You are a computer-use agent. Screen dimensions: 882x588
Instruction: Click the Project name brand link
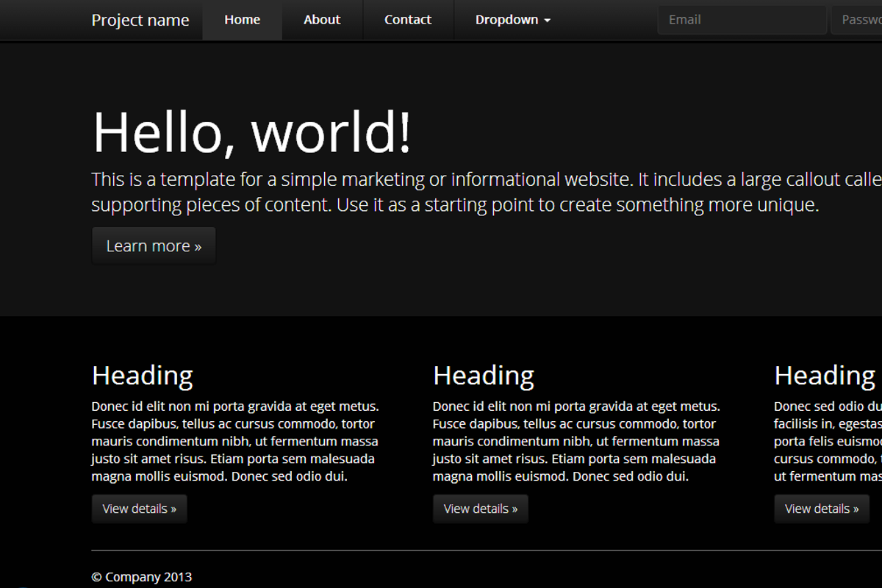140,20
